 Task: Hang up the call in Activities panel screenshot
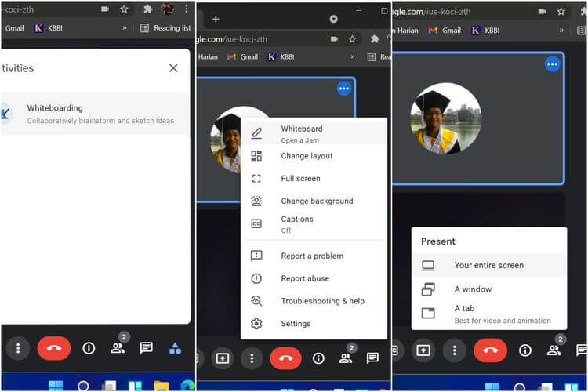(54, 348)
